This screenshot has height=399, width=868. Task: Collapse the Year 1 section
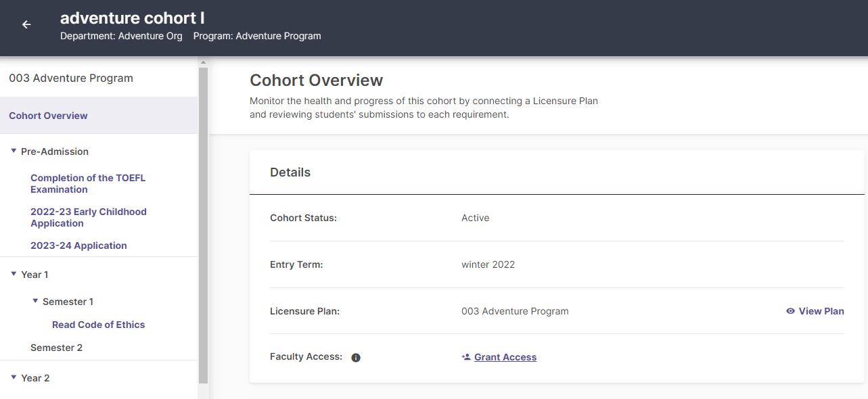click(x=14, y=275)
